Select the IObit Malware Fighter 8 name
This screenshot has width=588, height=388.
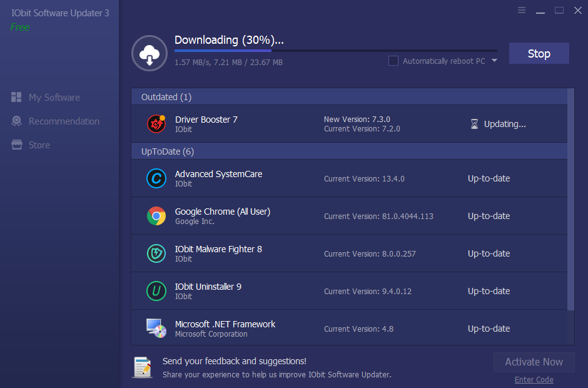(x=219, y=249)
